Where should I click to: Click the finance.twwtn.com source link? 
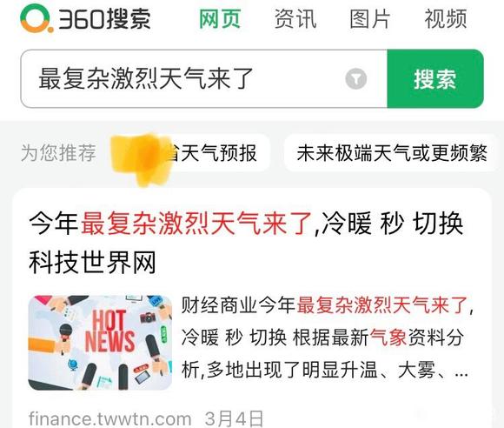coord(110,418)
